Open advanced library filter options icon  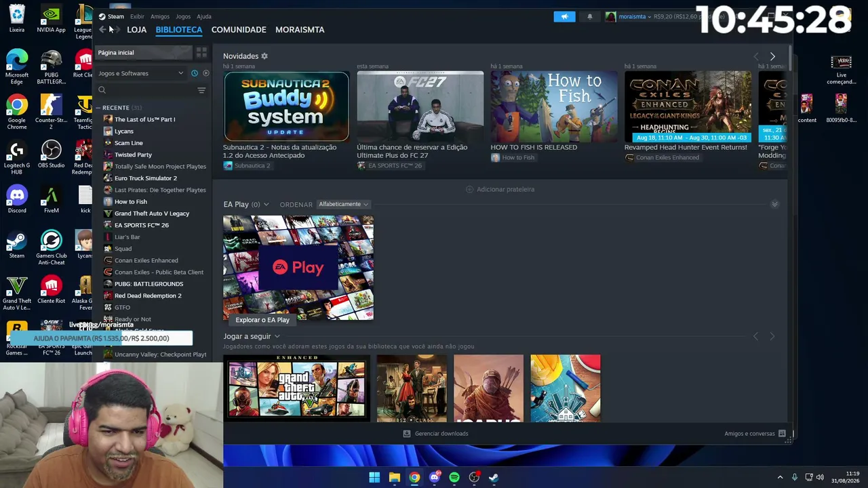click(x=201, y=90)
